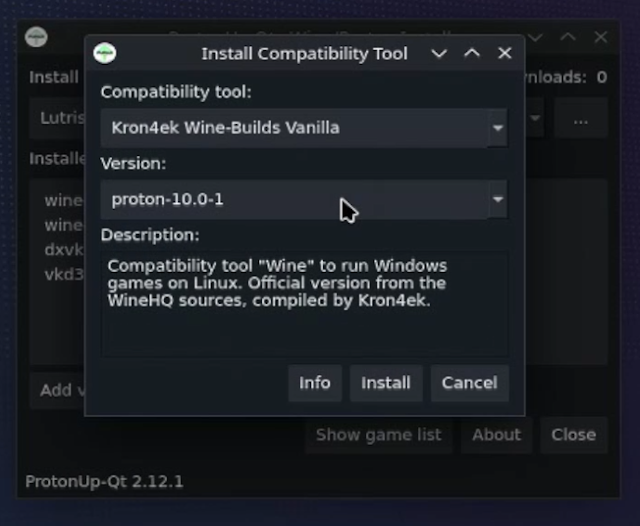
Task: Maximize the main ProtonUp-Qt window
Action: point(568,37)
